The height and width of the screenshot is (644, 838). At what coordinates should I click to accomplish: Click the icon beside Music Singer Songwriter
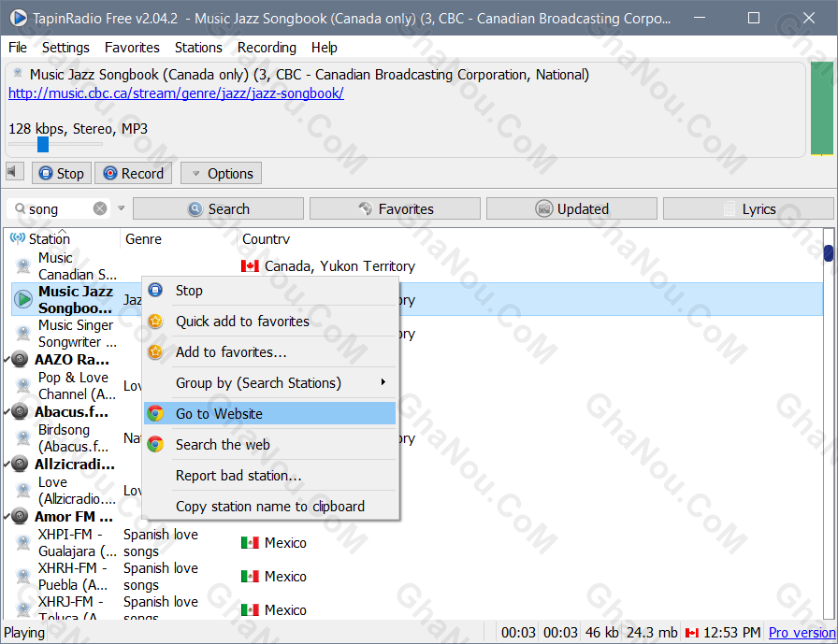(23, 333)
